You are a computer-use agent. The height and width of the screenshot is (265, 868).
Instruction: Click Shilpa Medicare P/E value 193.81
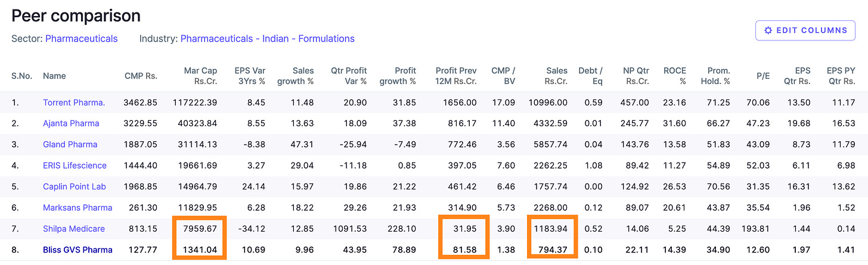pyautogui.click(x=756, y=229)
